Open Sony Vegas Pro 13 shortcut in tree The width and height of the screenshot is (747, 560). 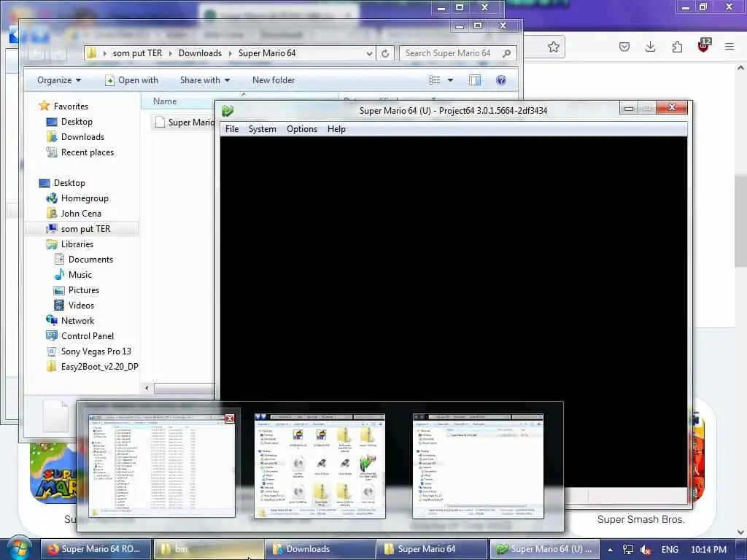tap(96, 351)
